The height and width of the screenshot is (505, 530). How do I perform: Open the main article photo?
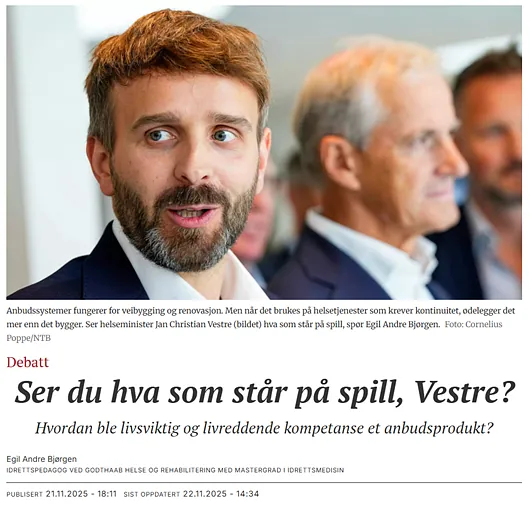click(x=264, y=152)
